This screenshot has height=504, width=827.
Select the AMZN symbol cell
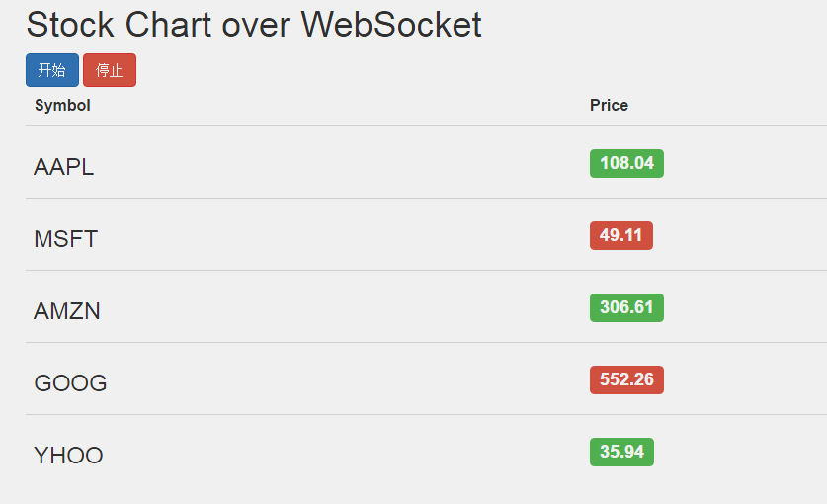coord(67,311)
